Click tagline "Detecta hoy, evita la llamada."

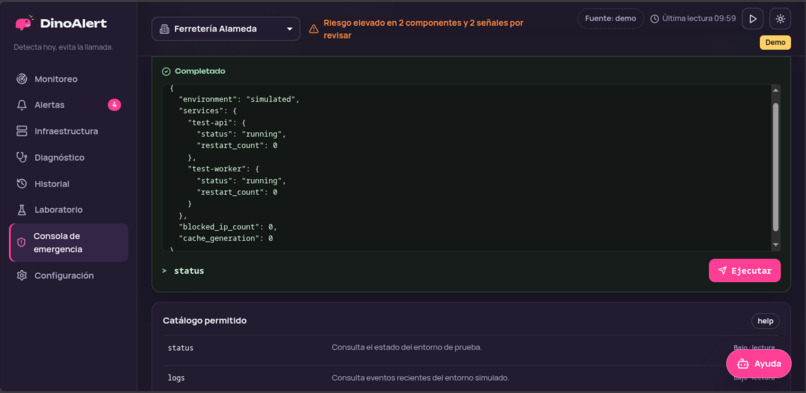coord(63,47)
